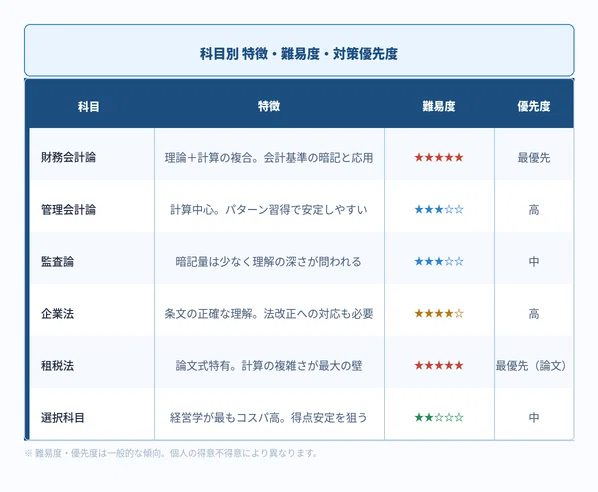The image size is (598, 492).
Task: Click the title 科目別 特徴・難易度・対策優先度
Action: point(299,54)
